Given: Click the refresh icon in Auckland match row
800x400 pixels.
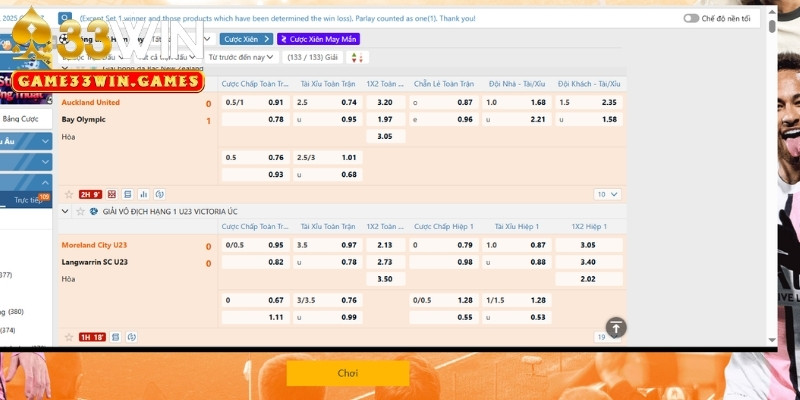Looking at the screenshot, I should click(x=159, y=194).
